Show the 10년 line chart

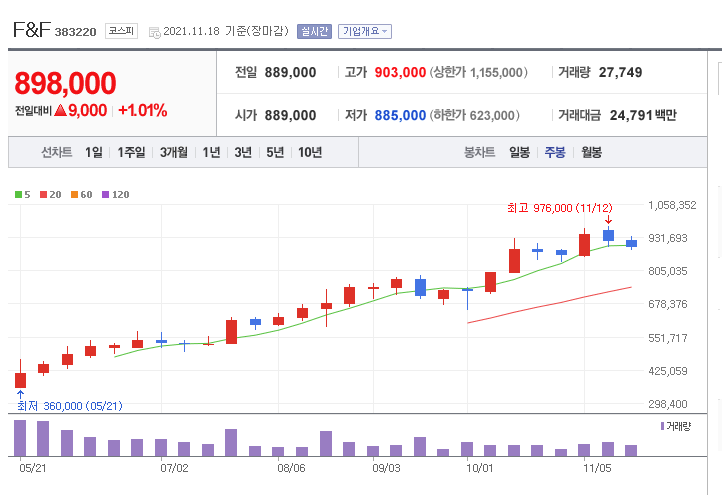(x=310, y=152)
